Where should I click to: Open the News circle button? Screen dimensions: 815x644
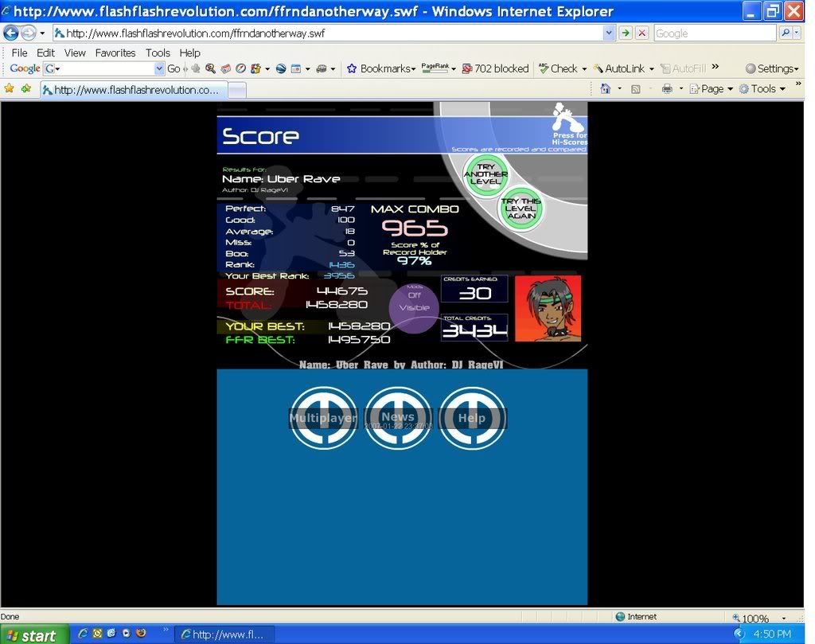pos(397,418)
